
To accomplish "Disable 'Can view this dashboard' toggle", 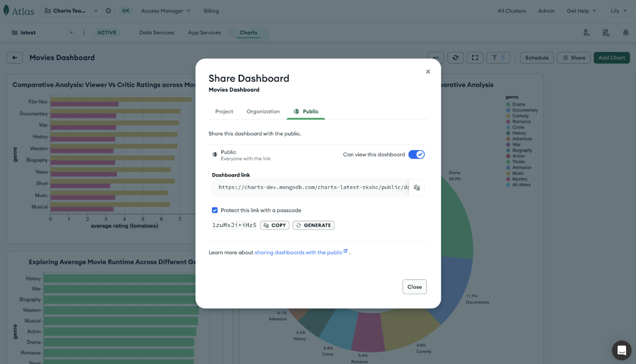I will tap(416, 154).
